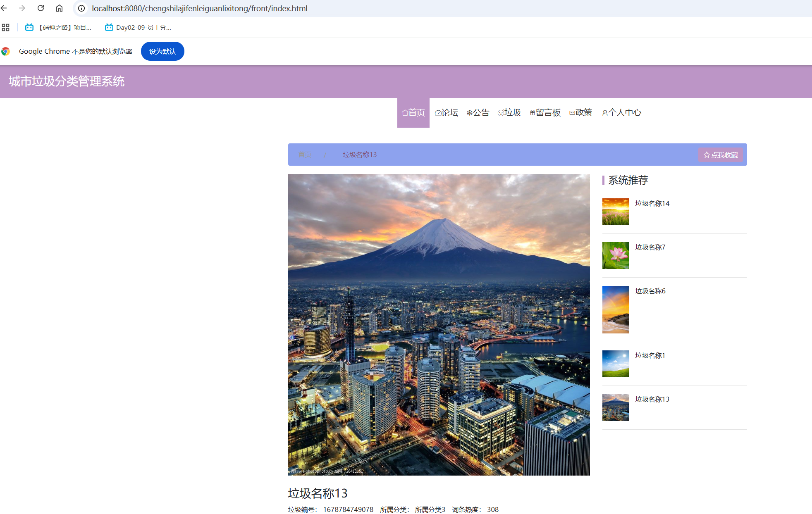Image resolution: width=812 pixels, height=514 pixels.
Task: Select the 首页 navigation tab
Action: pyautogui.click(x=413, y=113)
